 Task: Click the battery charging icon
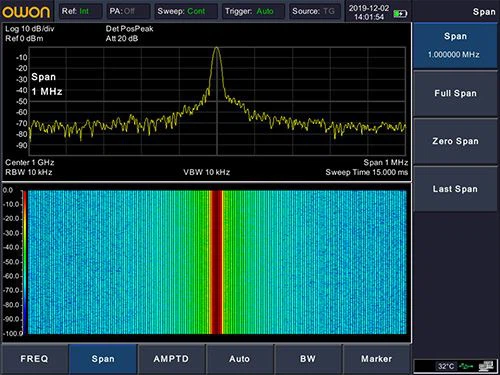point(400,14)
